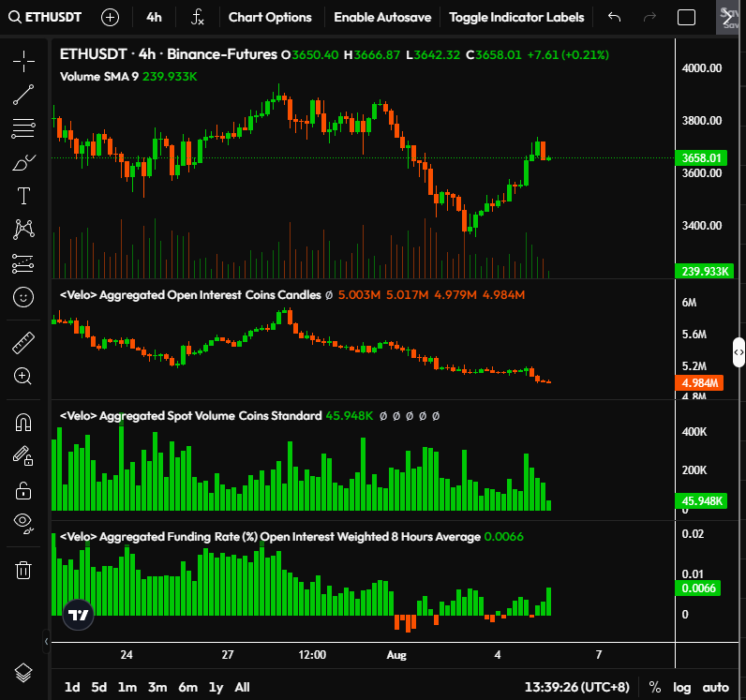Add a symbol to compare with plus icon
Image resolution: width=746 pixels, height=700 pixels.
pos(110,18)
